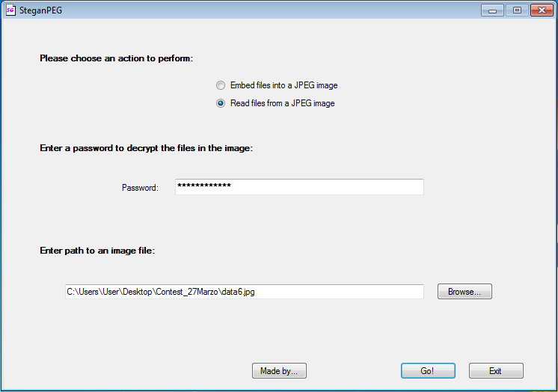Click the "Enter path to an image file" heading

pos(97,251)
